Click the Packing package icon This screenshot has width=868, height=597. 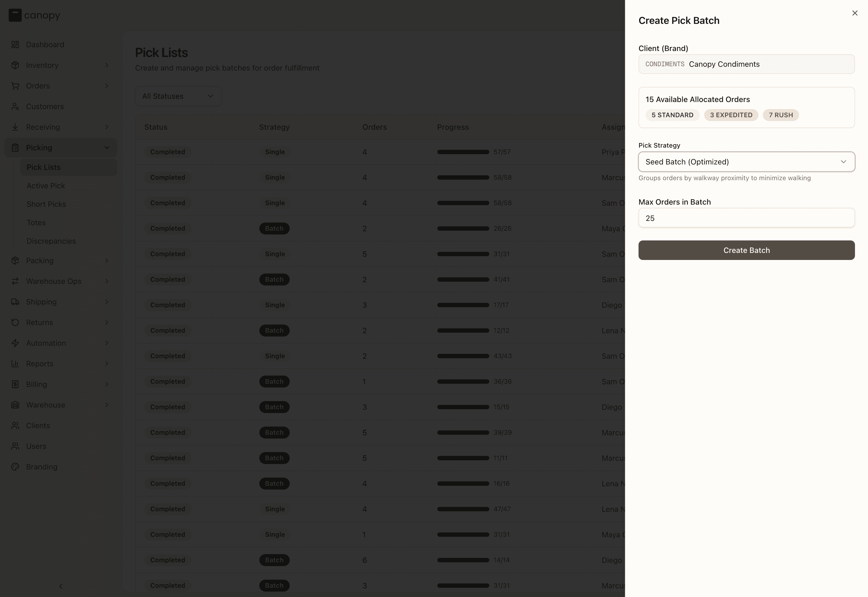click(x=15, y=261)
